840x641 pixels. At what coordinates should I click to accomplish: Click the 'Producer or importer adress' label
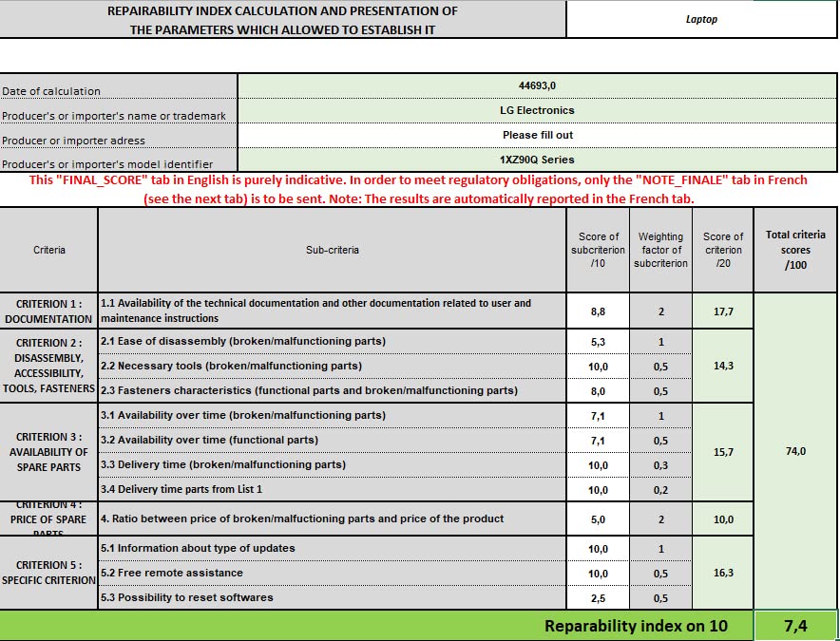[73, 141]
